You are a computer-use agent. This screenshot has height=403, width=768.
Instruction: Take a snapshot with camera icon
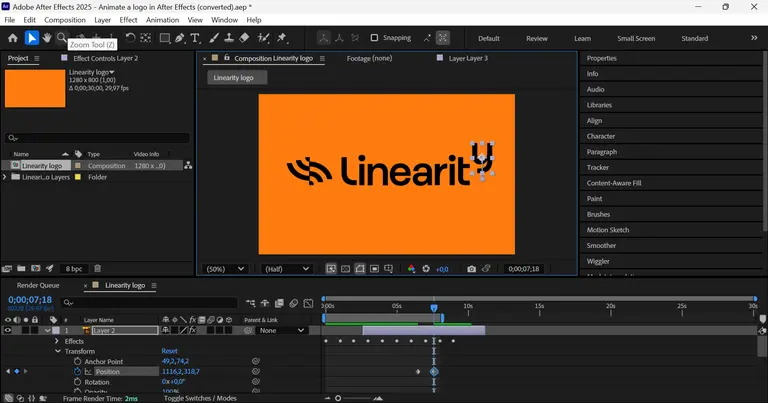click(471, 269)
